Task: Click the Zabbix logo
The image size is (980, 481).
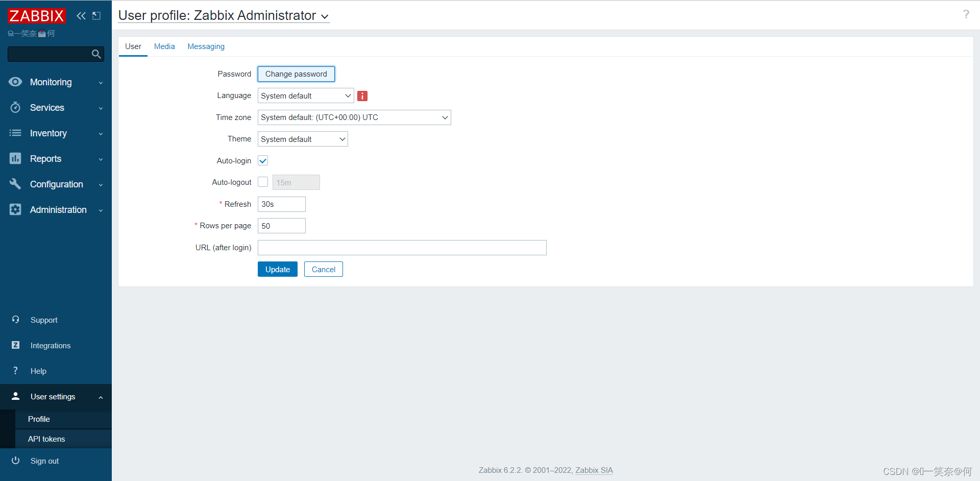Action: (x=37, y=16)
